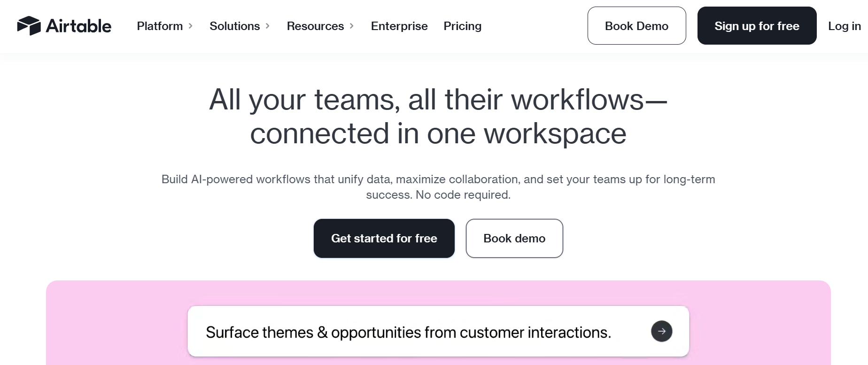Click the Surface themes & opportunities prompt field
The image size is (868, 365).
click(438, 331)
